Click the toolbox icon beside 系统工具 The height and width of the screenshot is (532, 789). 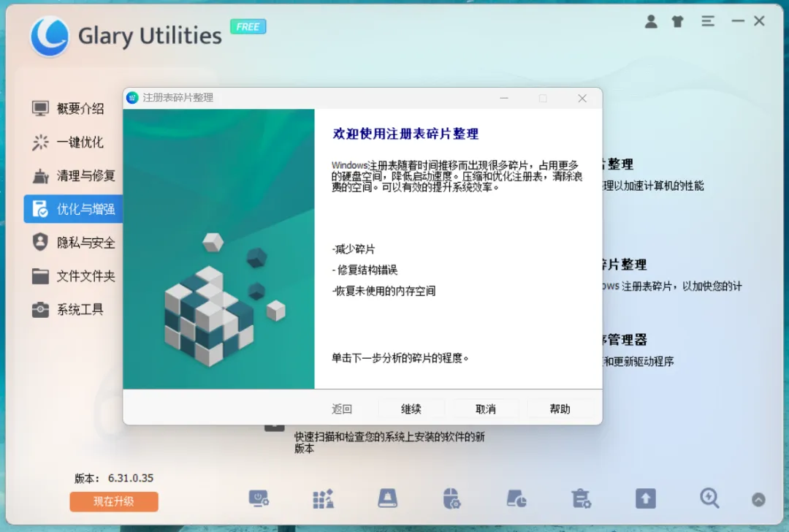pyautogui.click(x=40, y=310)
